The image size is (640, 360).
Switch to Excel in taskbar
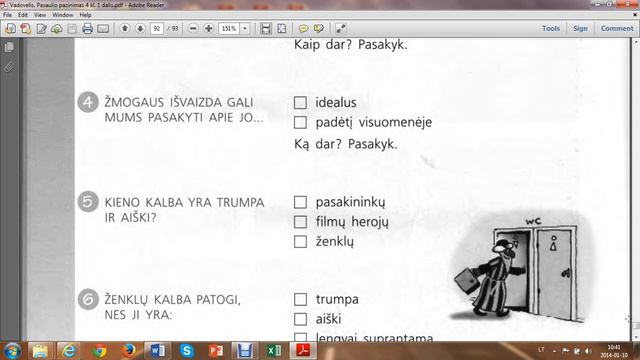point(274,351)
